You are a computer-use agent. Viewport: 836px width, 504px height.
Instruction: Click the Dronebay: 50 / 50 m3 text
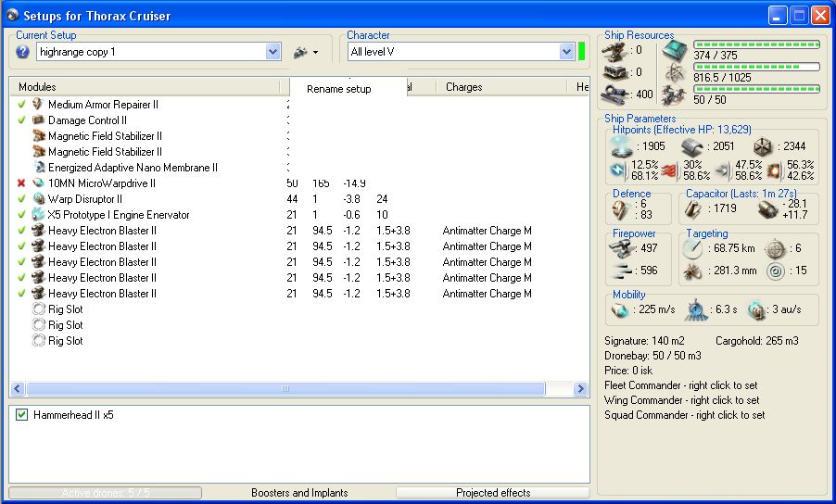click(652, 356)
